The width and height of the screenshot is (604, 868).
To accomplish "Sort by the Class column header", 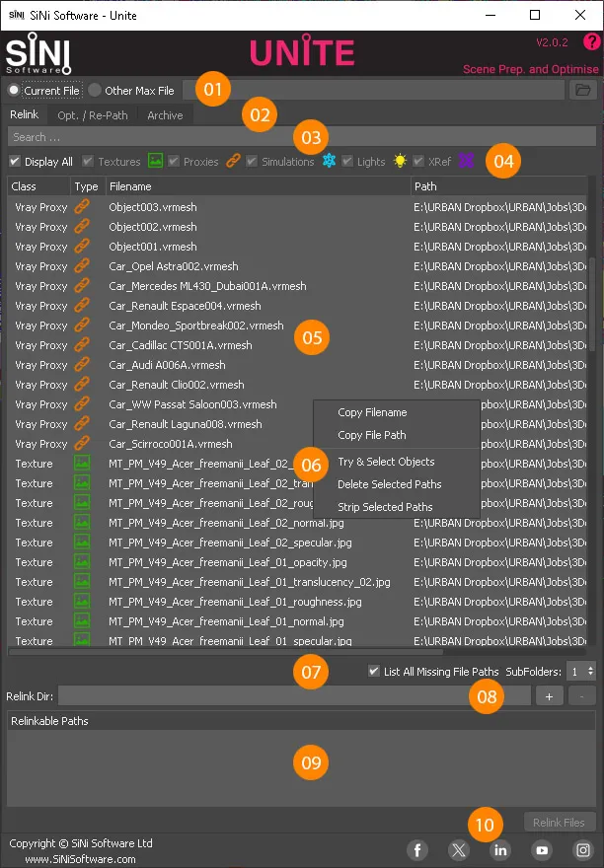I will [x=38, y=186].
